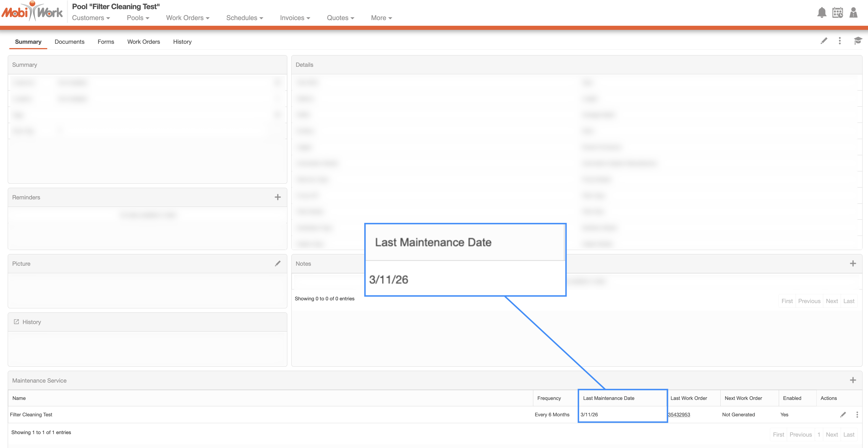Expand the Customers dropdown menu

[91, 18]
